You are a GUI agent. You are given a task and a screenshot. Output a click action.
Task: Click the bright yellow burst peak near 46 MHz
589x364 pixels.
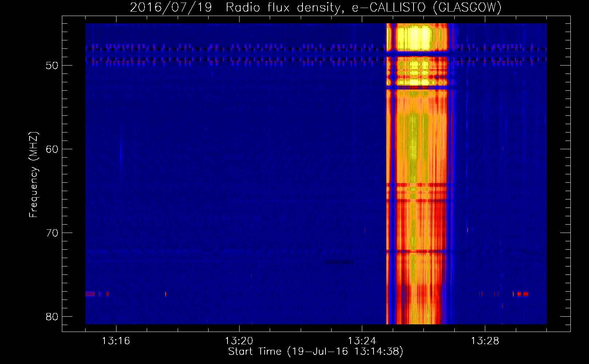pyautogui.click(x=414, y=37)
